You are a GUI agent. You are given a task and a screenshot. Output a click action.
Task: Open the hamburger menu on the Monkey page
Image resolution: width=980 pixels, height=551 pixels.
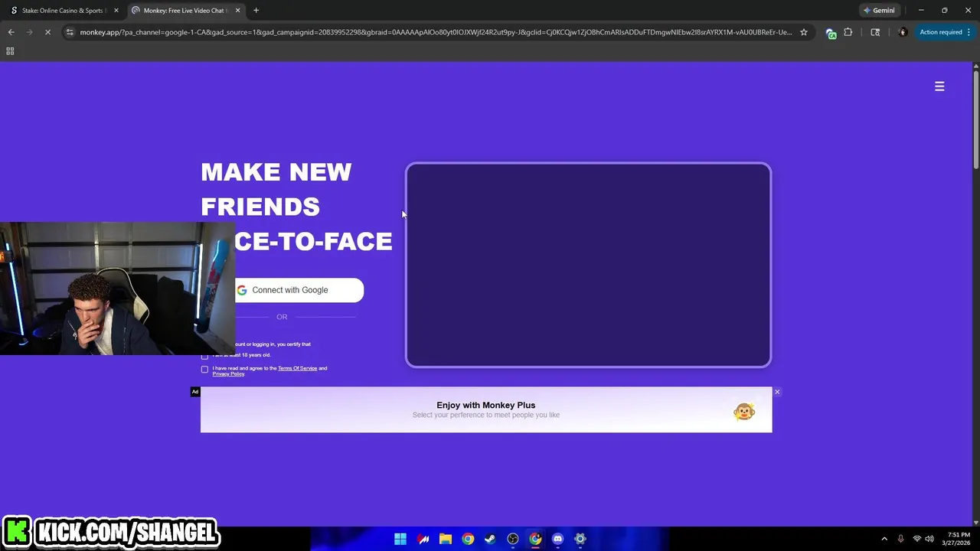[939, 86]
